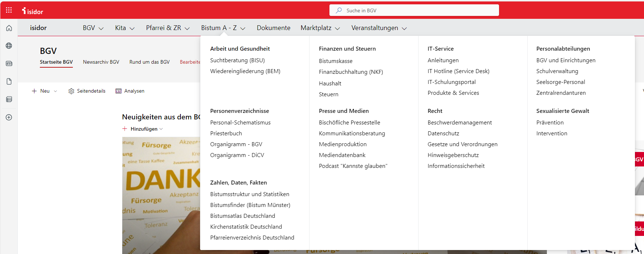Screen dimensions: 644x254
Task: Open Seitendetails with the gear icon
Action: pyautogui.click(x=71, y=91)
